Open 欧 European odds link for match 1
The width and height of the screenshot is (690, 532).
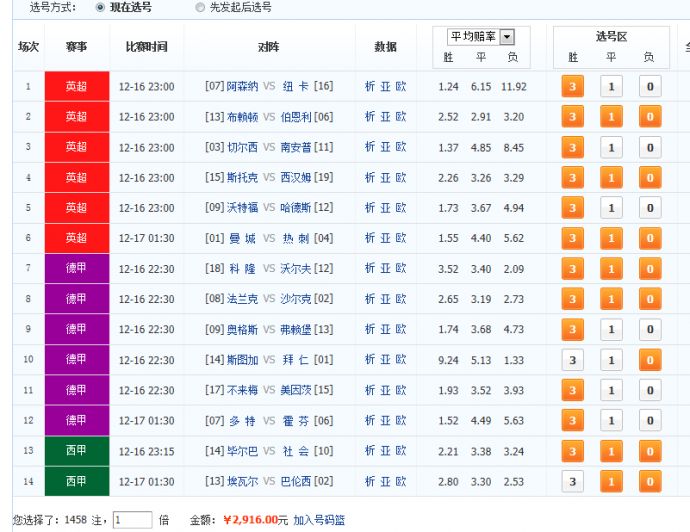[x=400, y=86]
